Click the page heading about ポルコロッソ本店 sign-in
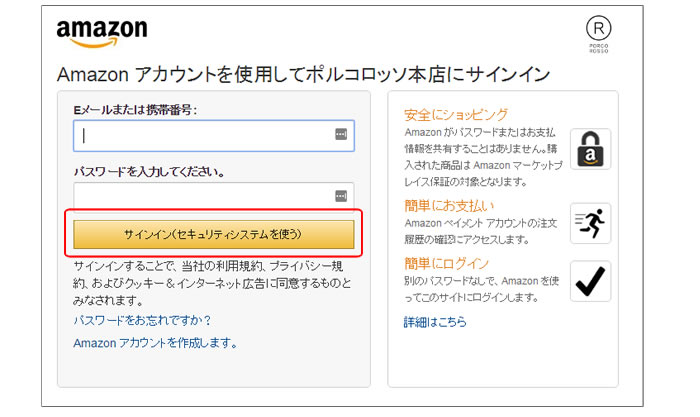Image resolution: width=700 pixels, height=417 pixels. 304,75
